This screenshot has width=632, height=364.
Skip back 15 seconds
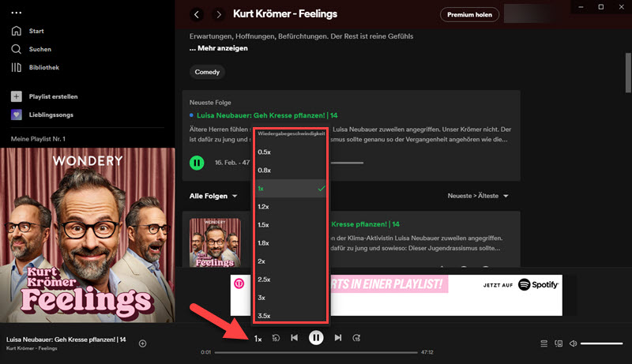click(x=276, y=338)
